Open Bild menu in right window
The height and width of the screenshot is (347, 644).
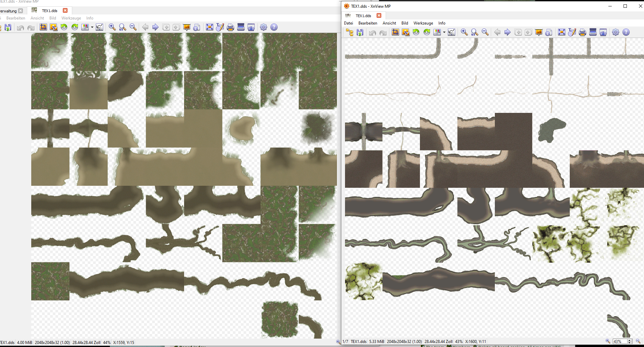(405, 23)
